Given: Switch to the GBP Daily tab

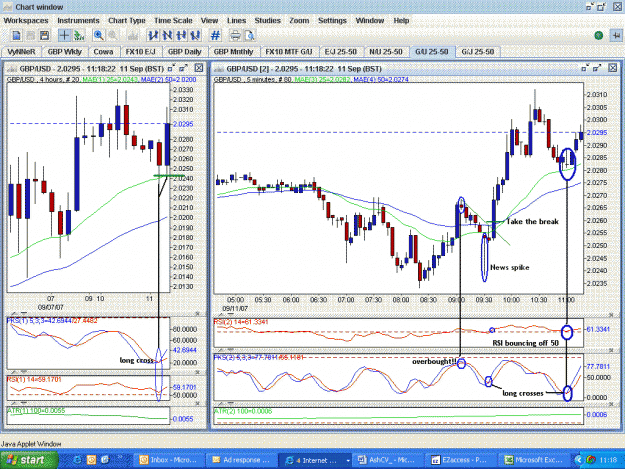Looking at the screenshot, I should coord(185,52).
